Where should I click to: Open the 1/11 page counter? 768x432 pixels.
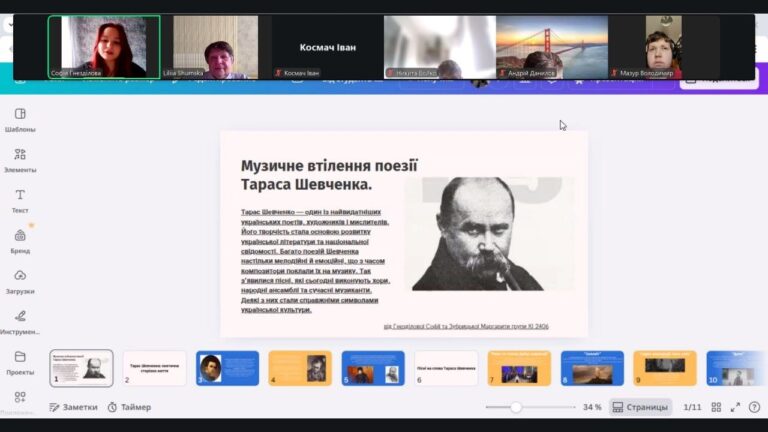pos(692,407)
